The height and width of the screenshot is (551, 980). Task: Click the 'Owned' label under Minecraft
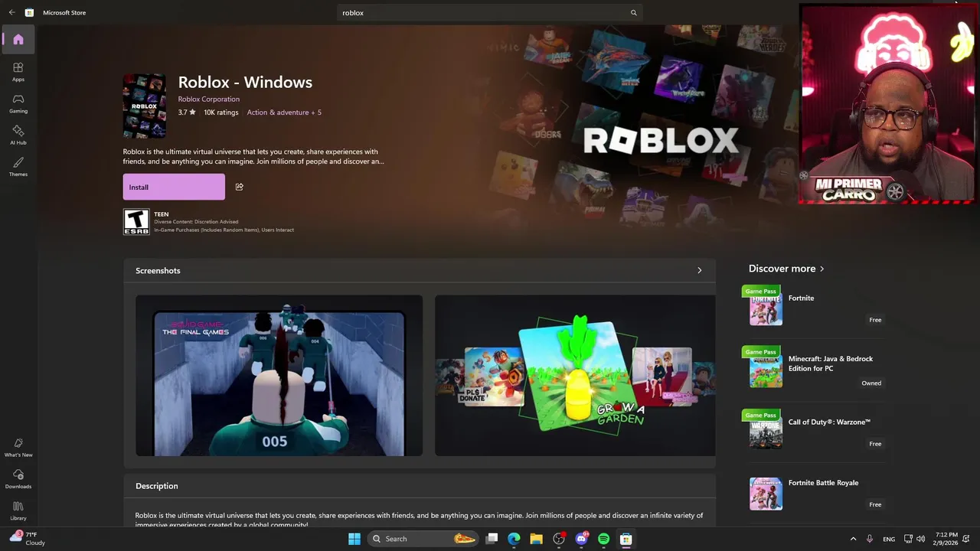pos(871,383)
